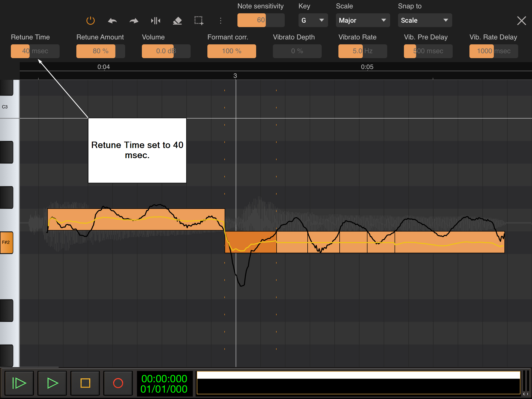Screen dimensions: 532x399
Task: Click the redo arrow icon
Action: [134, 21]
